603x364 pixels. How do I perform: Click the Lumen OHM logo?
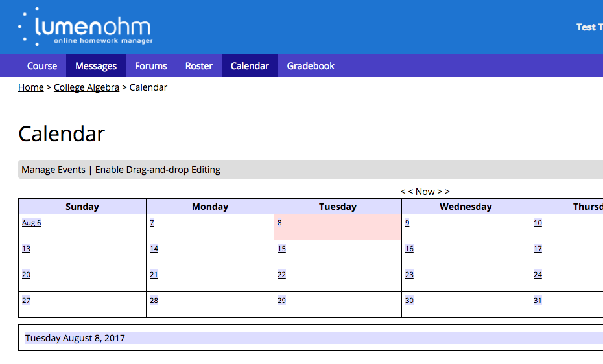(86, 28)
